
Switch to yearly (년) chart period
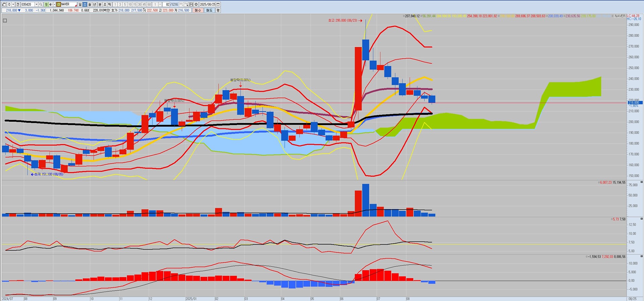tap(94, 4)
